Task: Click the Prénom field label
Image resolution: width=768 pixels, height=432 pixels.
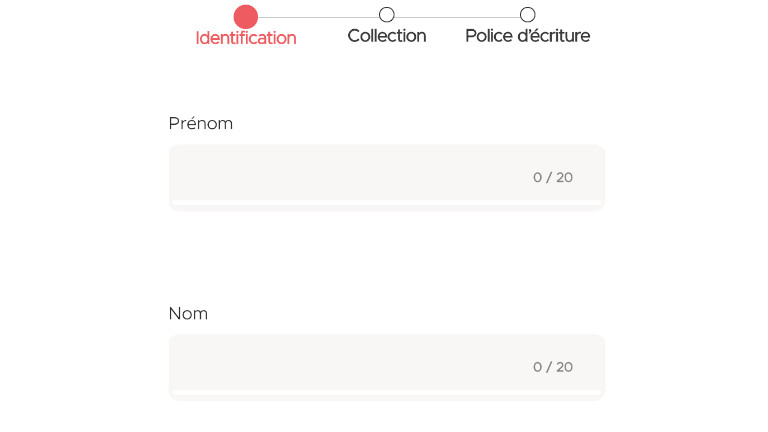Action: coord(201,123)
